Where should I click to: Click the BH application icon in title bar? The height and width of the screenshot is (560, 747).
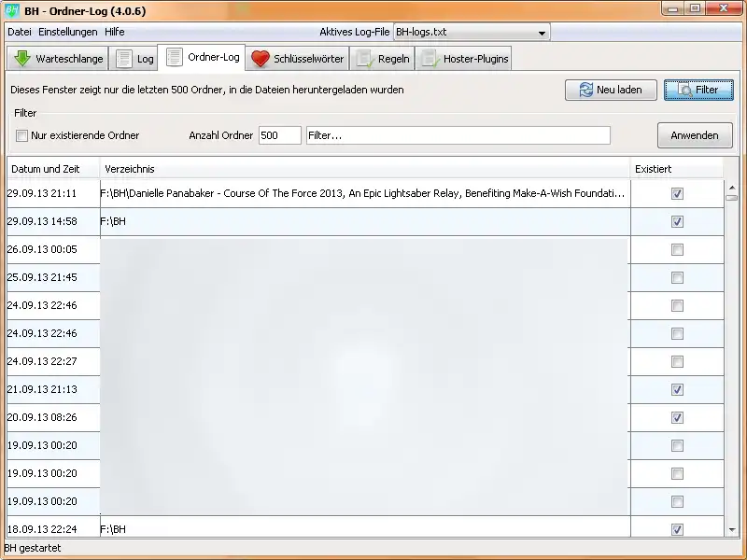click(11, 10)
